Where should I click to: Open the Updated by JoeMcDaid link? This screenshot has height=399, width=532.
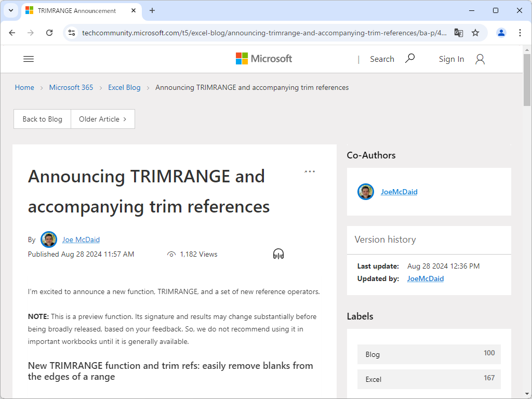[x=425, y=278]
